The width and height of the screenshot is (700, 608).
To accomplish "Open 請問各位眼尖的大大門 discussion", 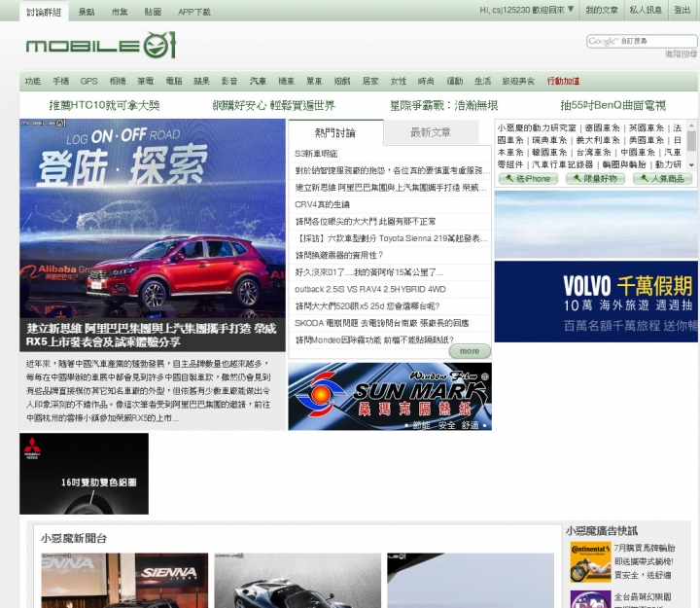I will (366, 222).
